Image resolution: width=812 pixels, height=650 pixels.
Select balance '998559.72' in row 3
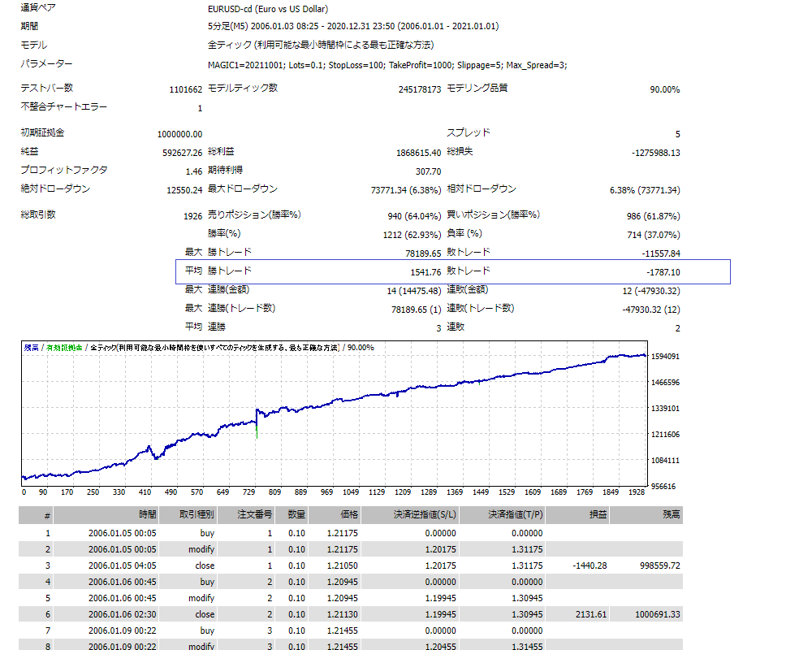660,565
